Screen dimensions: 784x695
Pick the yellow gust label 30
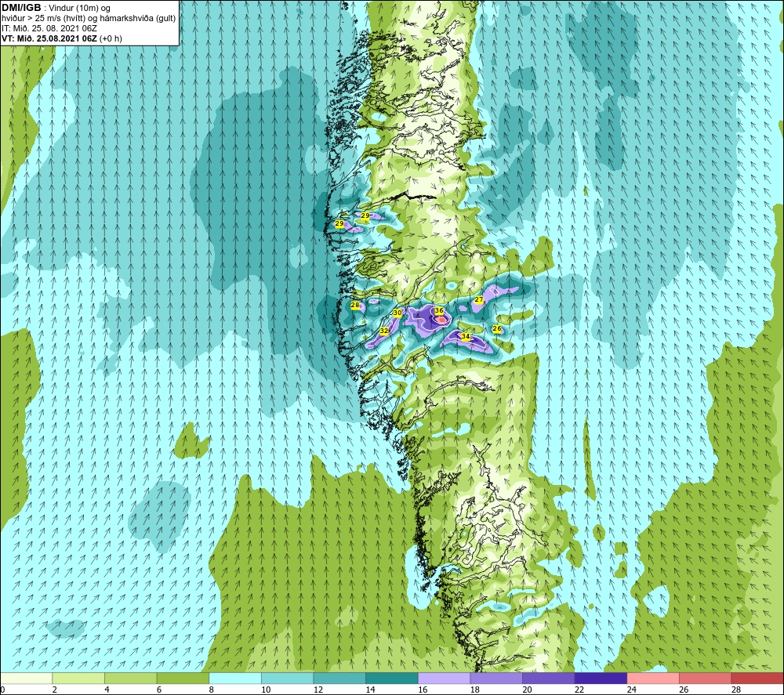click(x=397, y=313)
